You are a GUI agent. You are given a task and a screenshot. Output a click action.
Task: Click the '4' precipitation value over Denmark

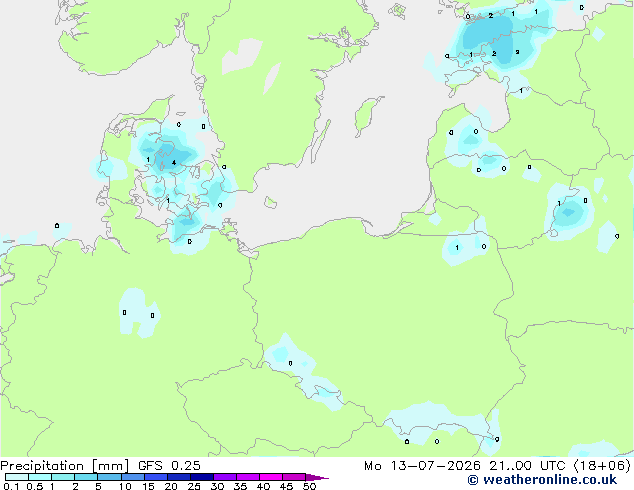pos(174,163)
